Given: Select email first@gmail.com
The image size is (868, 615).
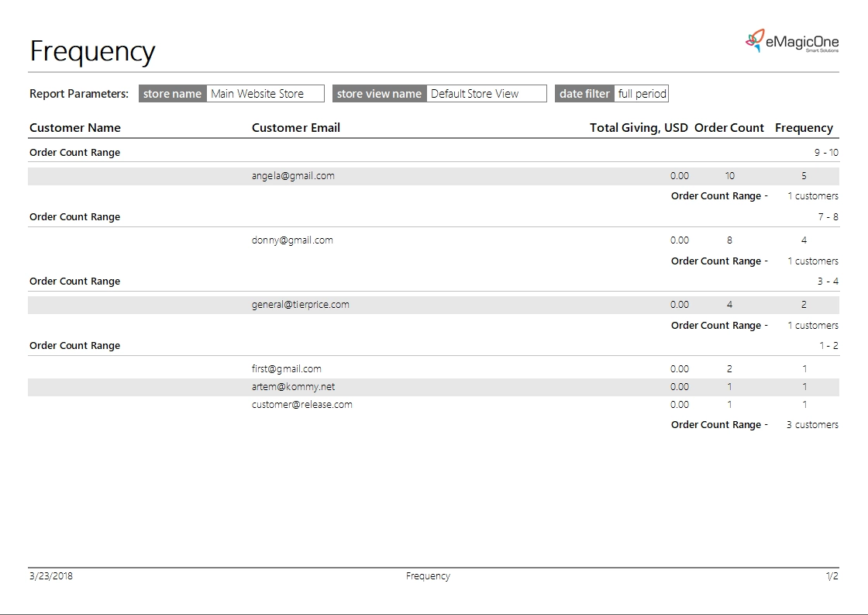Looking at the screenshot, I should coord(286,368).
